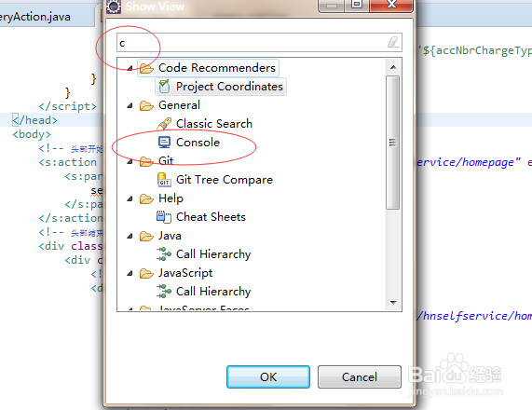Click the Code Recommenders folder icon

[146, 68]
